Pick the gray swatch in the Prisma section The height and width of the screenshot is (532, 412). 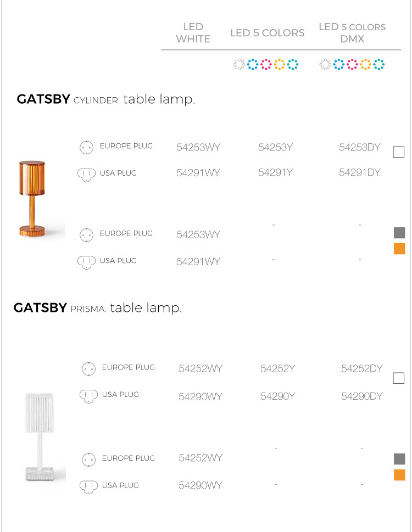tap(399, 459)
